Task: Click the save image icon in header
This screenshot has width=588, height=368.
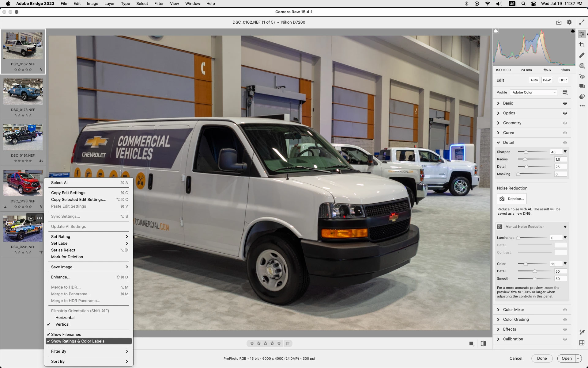Action: [559, 22]
